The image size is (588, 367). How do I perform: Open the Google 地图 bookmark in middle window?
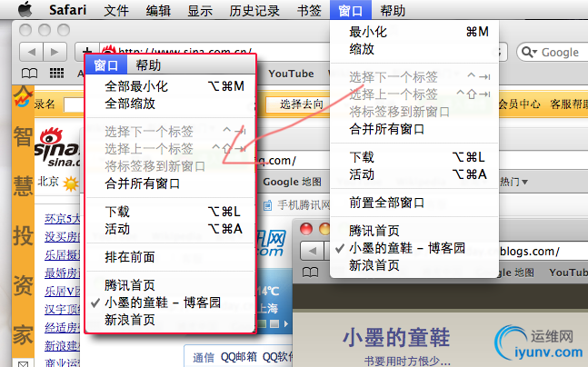pyautogui.click(x=292, y=182)
